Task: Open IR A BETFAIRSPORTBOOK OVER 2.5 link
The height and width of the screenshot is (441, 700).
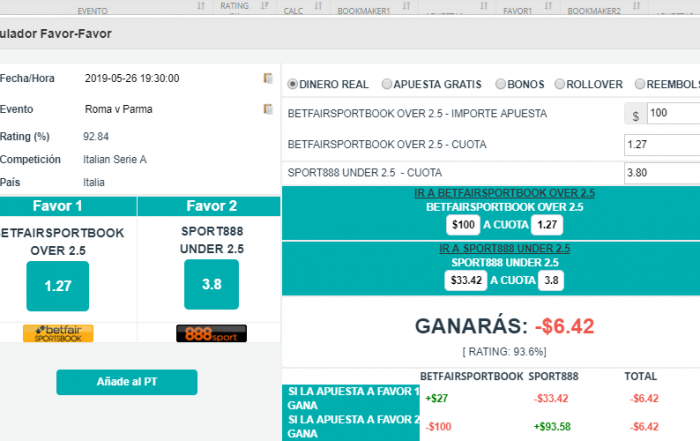Action: [504, 193]
